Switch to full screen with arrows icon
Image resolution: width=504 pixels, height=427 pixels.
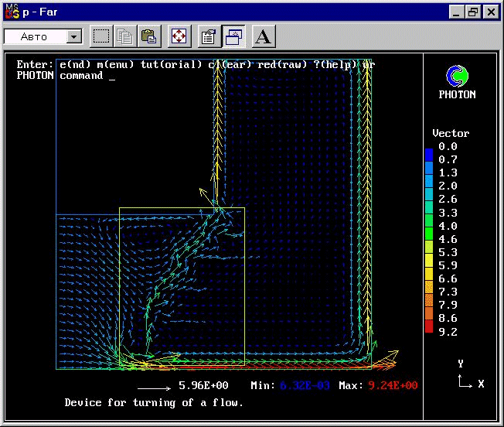(179, 36)
